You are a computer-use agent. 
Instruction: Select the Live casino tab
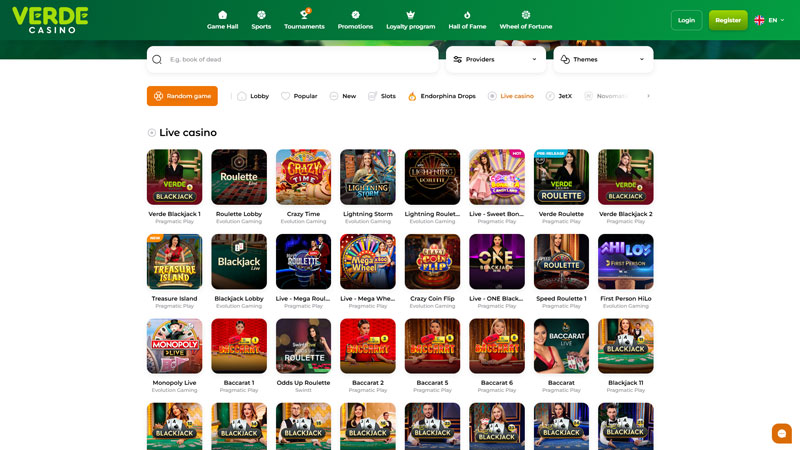click(x=511, y=96)
